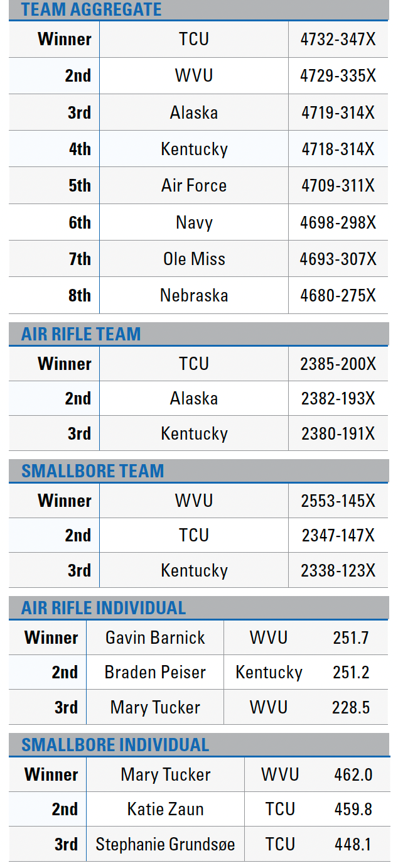Click the 2553-145X smallbore score
This screenshot has width=398, height=868.
(338, 501)
